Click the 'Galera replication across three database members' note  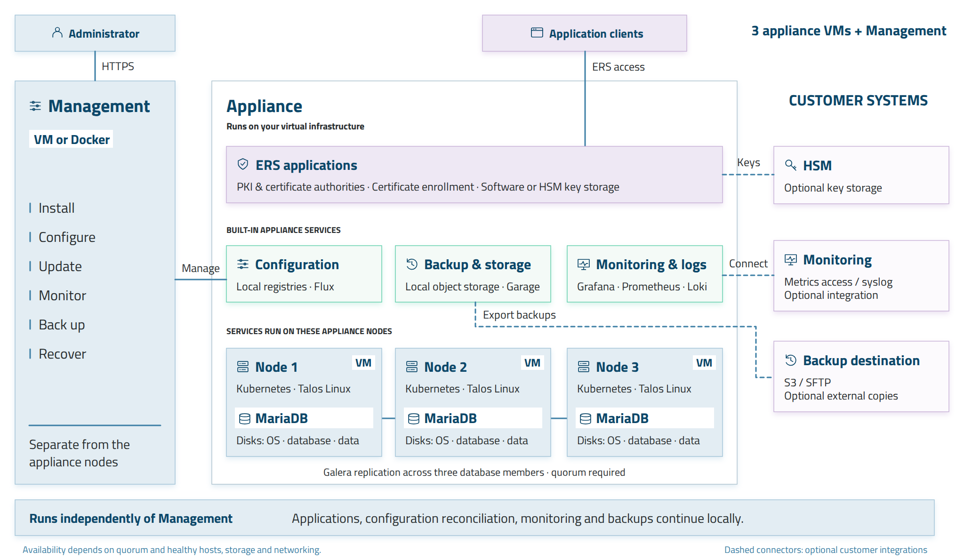474,472
